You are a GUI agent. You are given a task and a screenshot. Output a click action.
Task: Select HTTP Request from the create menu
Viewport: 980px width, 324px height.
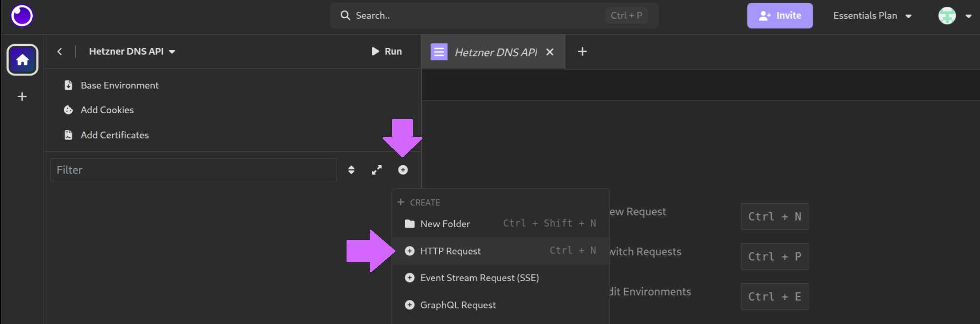tap(450, 251)
